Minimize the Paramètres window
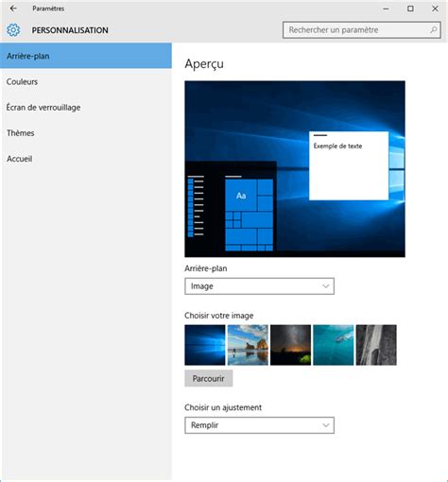The height and width of the screenshot is (482, 448). point(386,9)
